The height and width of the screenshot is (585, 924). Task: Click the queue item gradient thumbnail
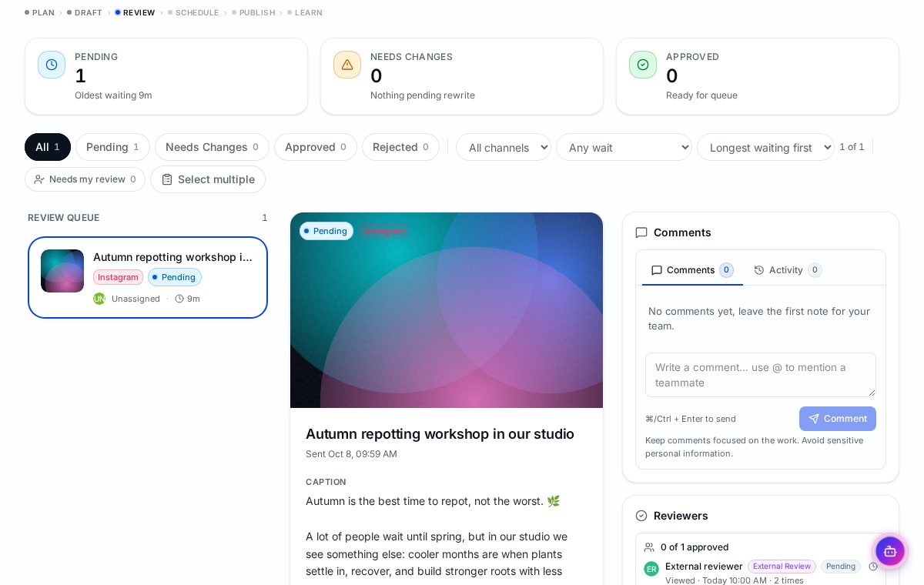(62, 271)
